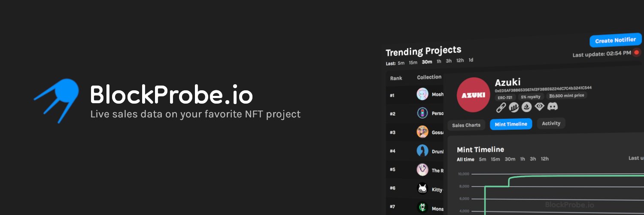Click the Mint Timeline chart heading
Image resolution: width=644 pixels, height=215 pixels.
pos(480,150)
